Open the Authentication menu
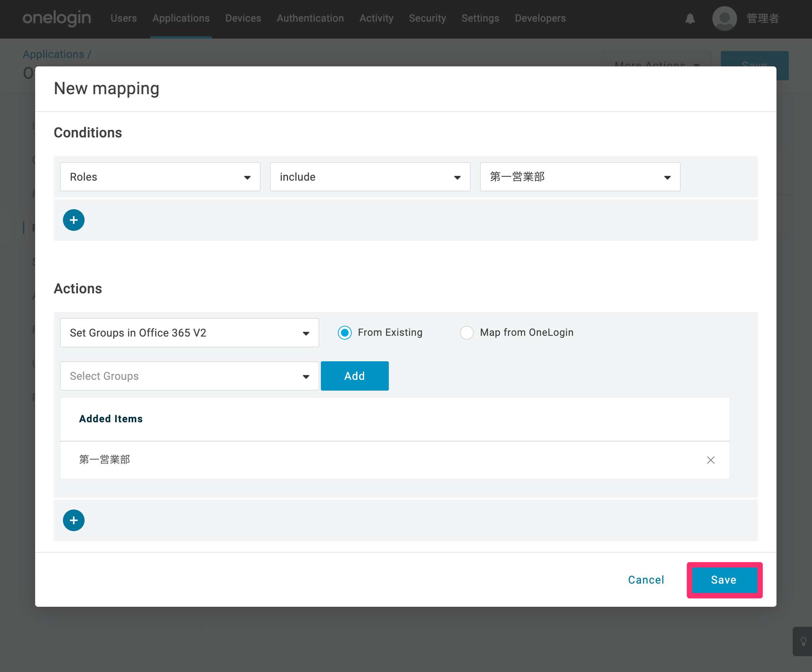Viewport: 812px width, 672px height. coord(310,18)
